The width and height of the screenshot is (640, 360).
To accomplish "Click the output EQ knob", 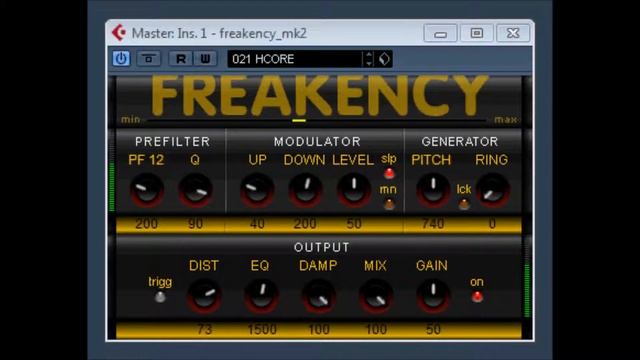I will [x=261, y=296].
